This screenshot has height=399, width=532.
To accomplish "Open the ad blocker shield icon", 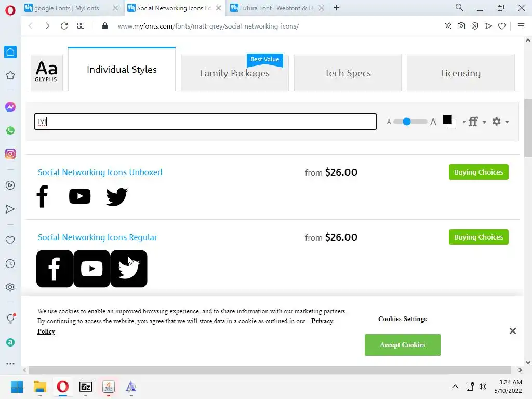I will (x=475, y=26).
